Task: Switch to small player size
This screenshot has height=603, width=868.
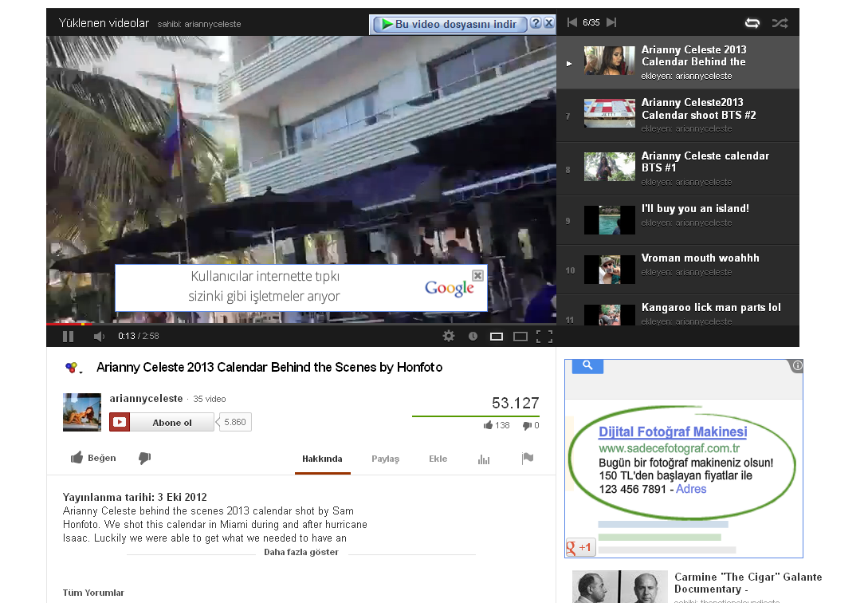Action: tap(497, 337)
